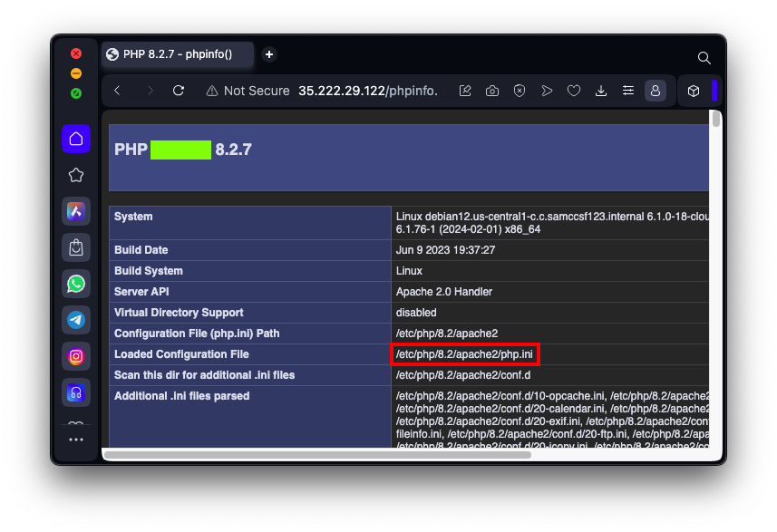
Task: Open the easy setup sliders icon
Action: 628,91
